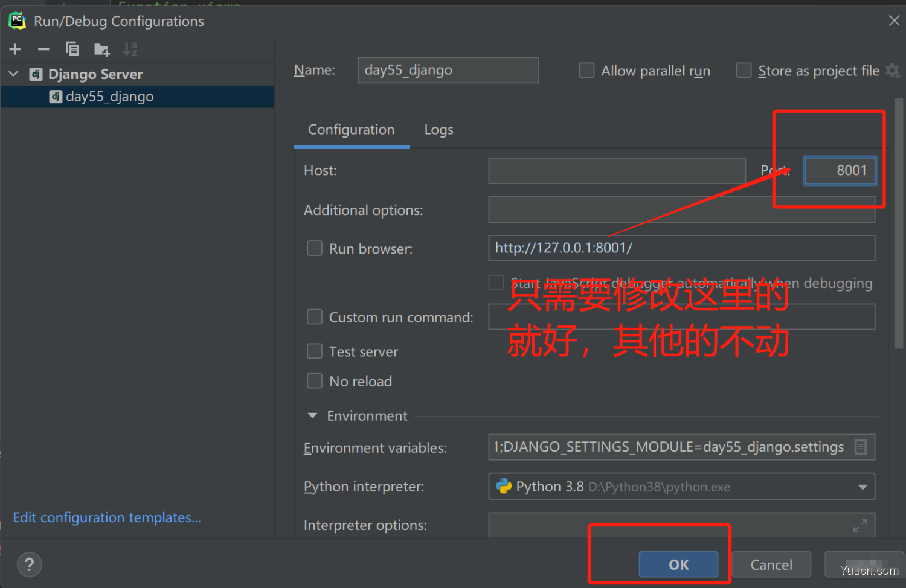Click the Interpreter options field
906x588 pixels.
[681, 526]
